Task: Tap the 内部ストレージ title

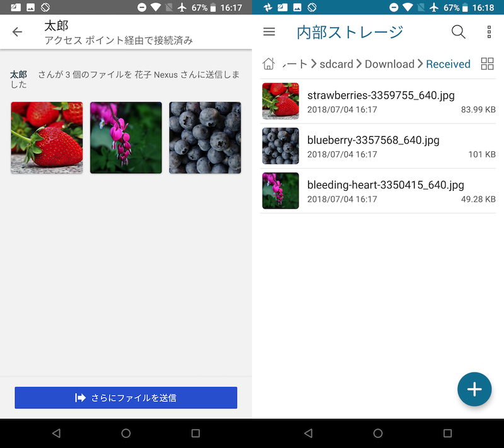Action: click(350, 32)
